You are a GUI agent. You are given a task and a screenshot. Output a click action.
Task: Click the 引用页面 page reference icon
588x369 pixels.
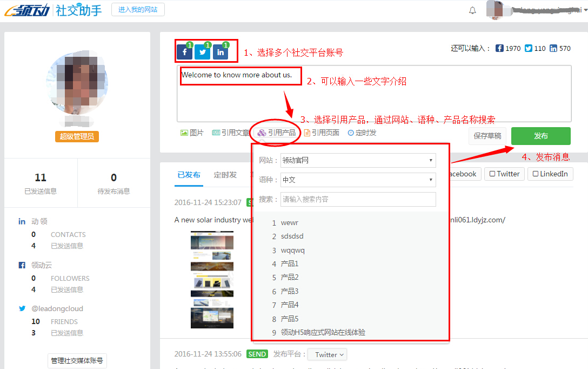[x=307, y=133]
